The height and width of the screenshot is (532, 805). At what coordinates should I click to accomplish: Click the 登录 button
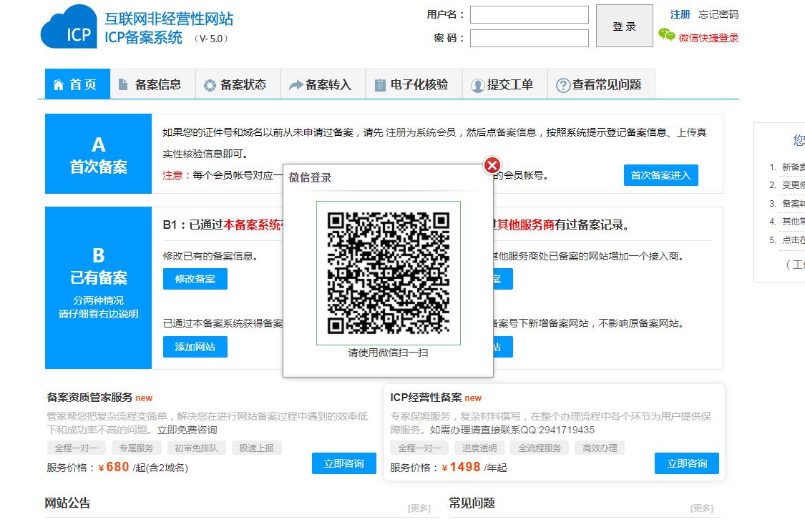[624, 26]
